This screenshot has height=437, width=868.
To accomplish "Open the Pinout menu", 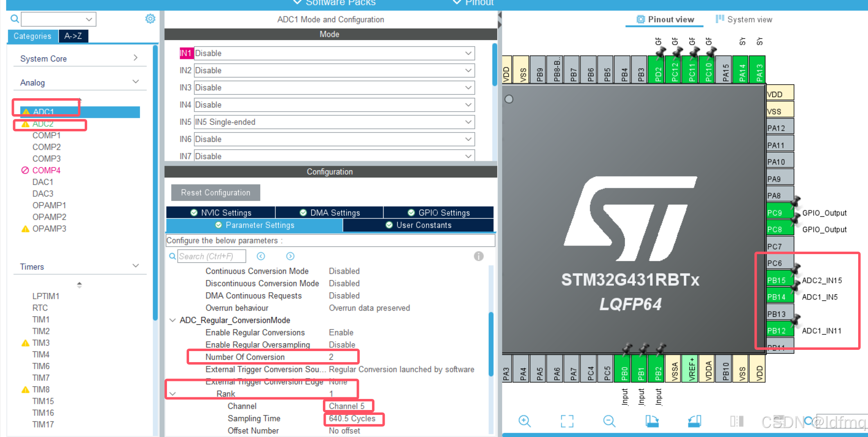I will (473, 3).
